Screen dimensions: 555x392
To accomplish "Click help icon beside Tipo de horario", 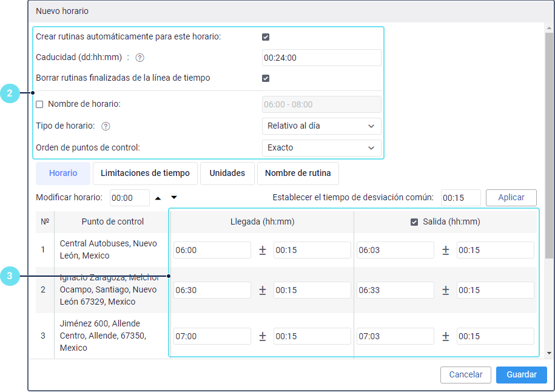I will pos(106,126).
